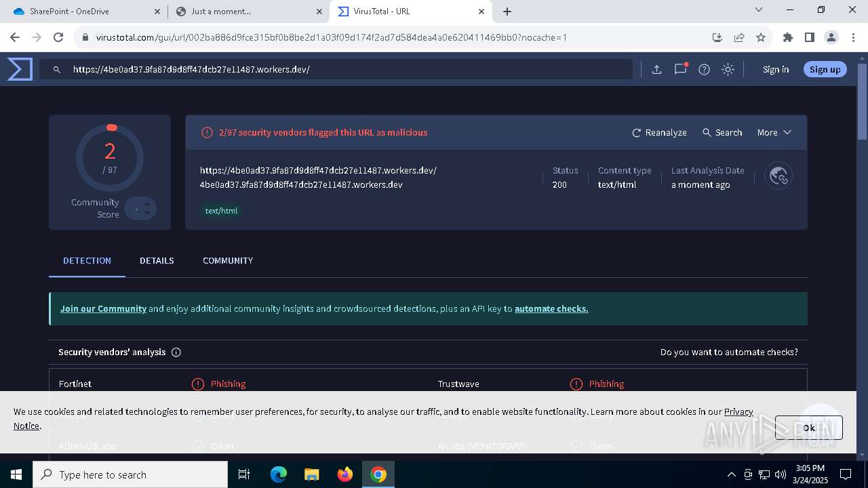This screenshot has height=488, width=868.
Task: Launch Firefox from the taskbar
Action: 345,474
